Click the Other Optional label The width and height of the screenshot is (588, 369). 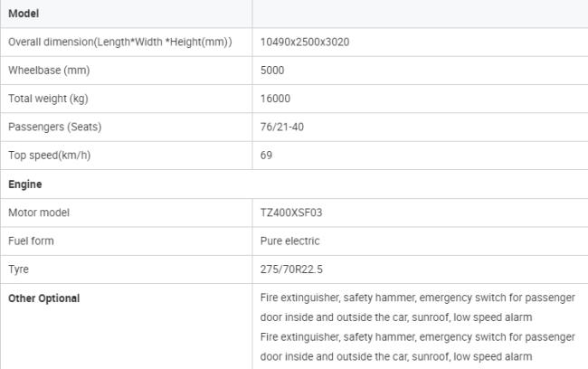click(44, 298)
